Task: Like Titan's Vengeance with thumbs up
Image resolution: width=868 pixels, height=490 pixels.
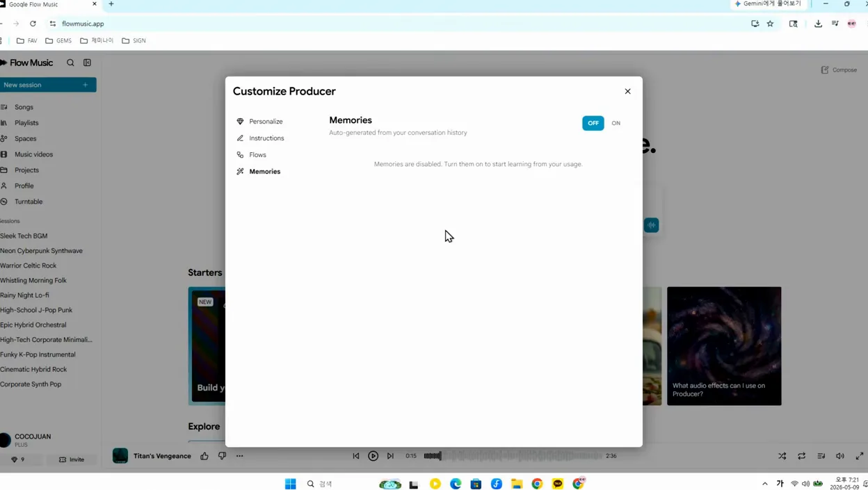Action: click(x=204, y=456)
